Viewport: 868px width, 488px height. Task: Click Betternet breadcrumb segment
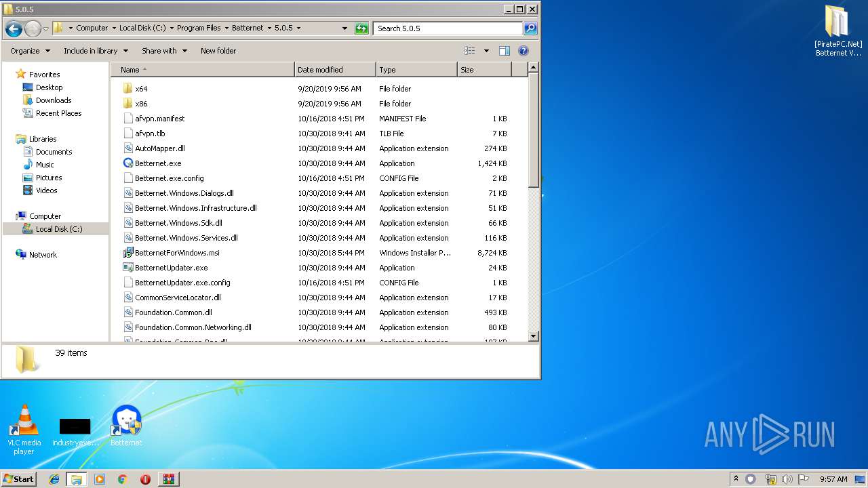[248, 28]
